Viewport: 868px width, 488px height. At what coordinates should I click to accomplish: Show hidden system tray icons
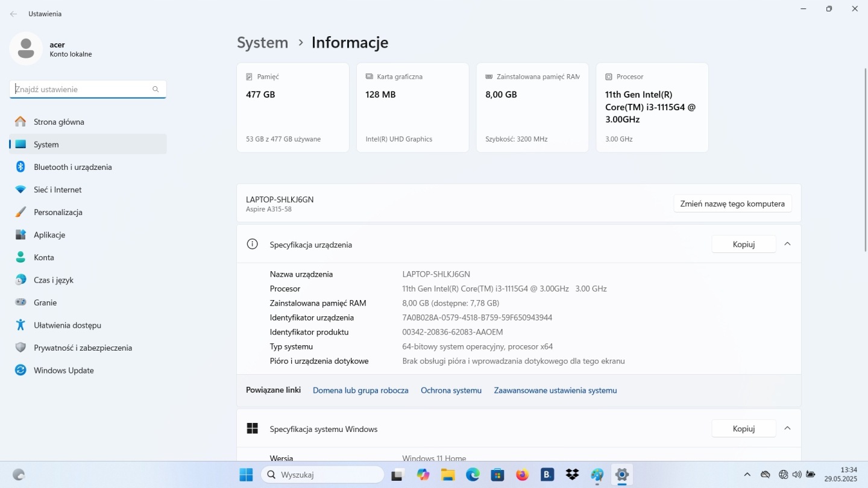[747, 475]
